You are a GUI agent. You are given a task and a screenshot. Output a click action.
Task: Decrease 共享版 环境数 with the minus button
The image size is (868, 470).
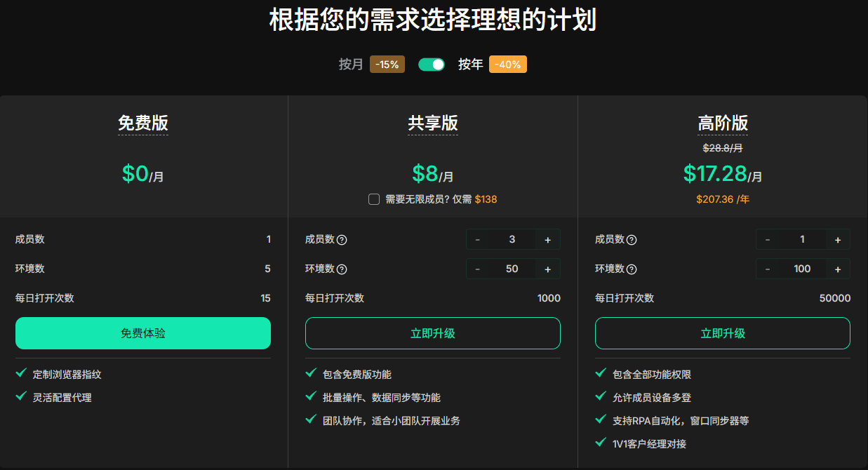tap(478, 269)
